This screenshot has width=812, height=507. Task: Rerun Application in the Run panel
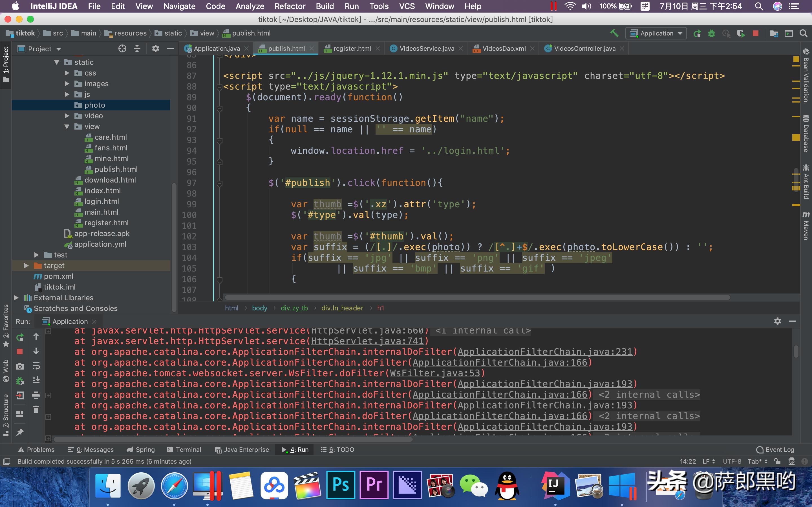click(x=20, y=337)
